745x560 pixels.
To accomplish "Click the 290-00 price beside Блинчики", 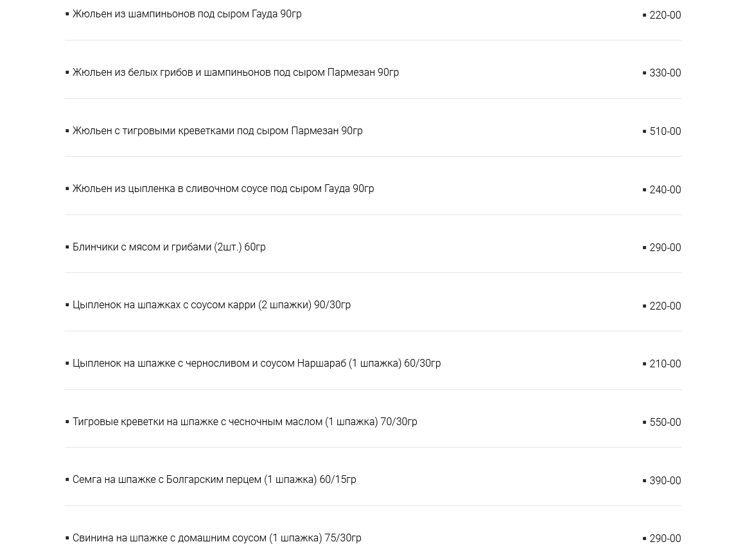I will click(x=664, y=248).
